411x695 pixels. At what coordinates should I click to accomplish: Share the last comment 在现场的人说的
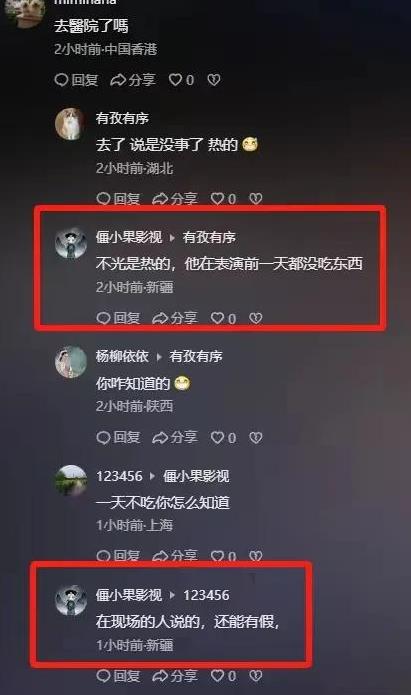click(x=175, y=675)
